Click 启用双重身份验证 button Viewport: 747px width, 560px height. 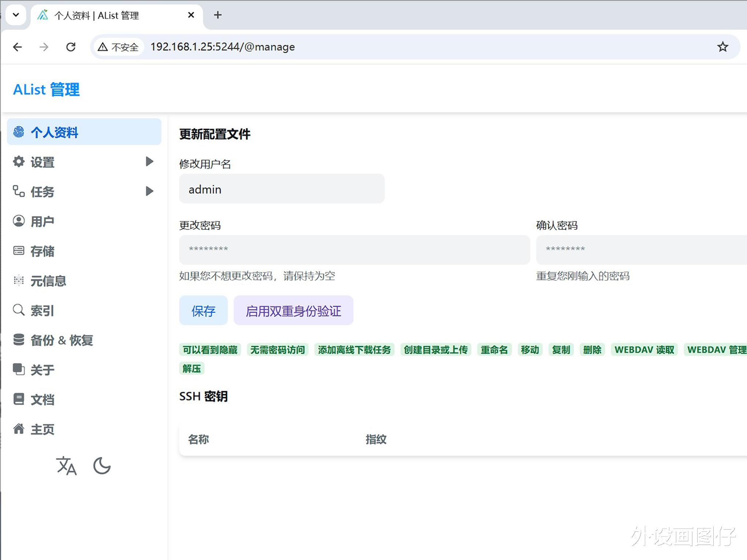(x=293, y=311)
